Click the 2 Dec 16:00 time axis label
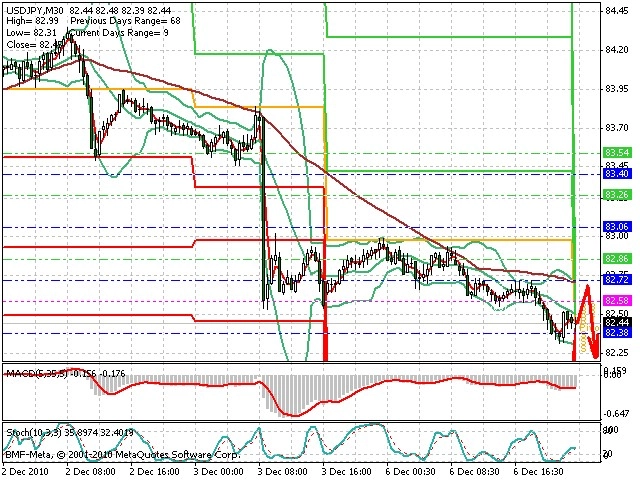 coord(155,471)
